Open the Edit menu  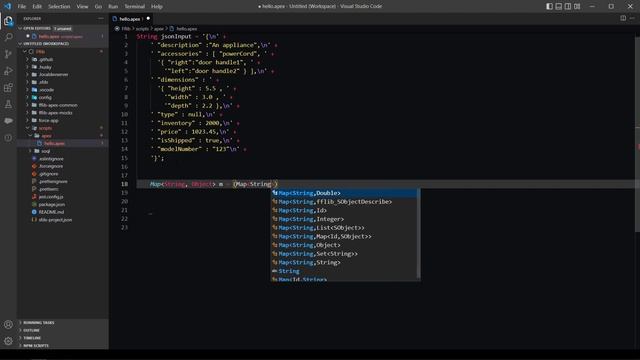[x=37, y=7]
